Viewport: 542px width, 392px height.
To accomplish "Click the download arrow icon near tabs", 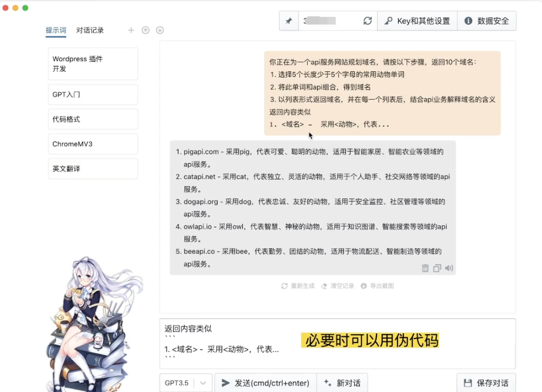I will 160,31.
